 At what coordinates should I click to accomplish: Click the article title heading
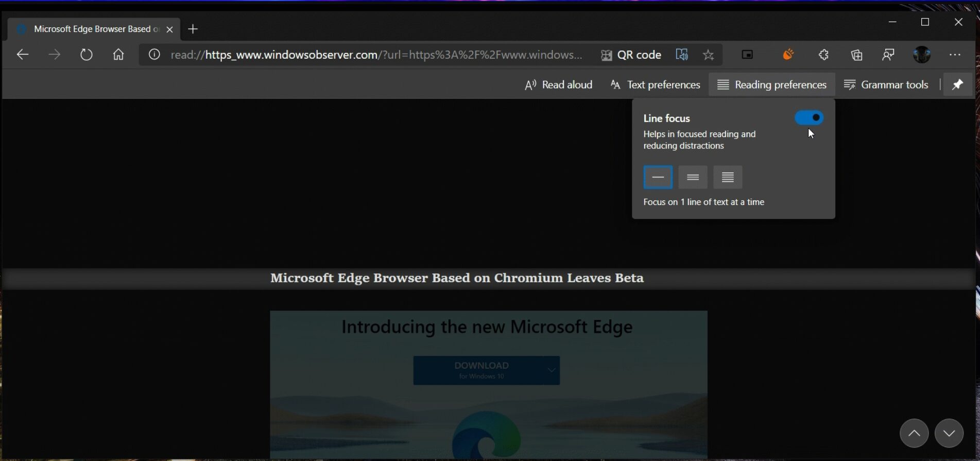[457, 278]
